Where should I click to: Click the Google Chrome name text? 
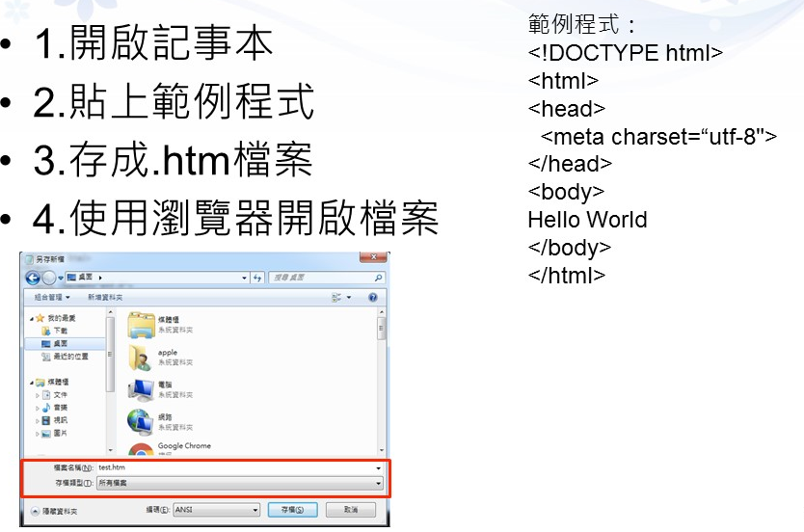click(184, 446)
